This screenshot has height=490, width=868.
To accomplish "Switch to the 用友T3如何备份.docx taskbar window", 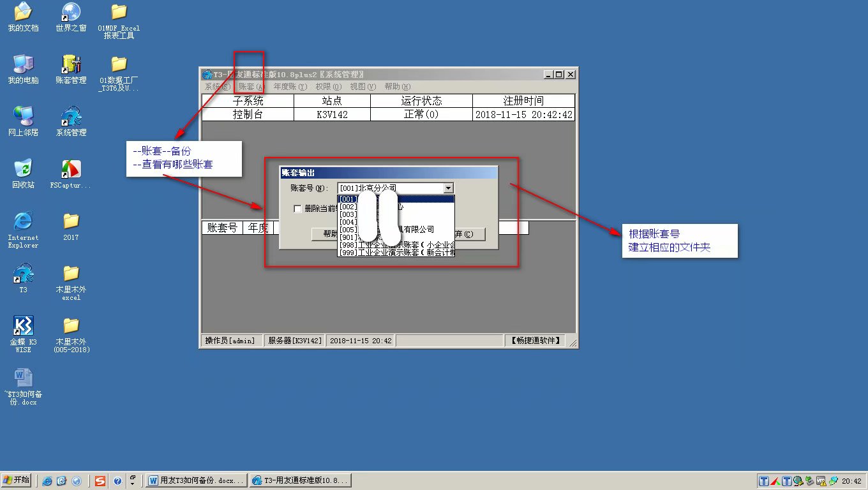I will (196, 480).
